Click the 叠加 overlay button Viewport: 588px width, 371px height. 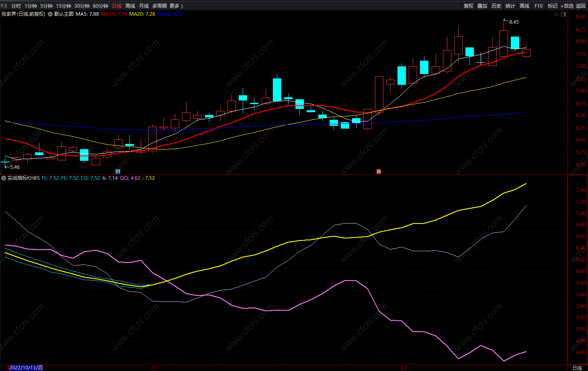(482, 6)
